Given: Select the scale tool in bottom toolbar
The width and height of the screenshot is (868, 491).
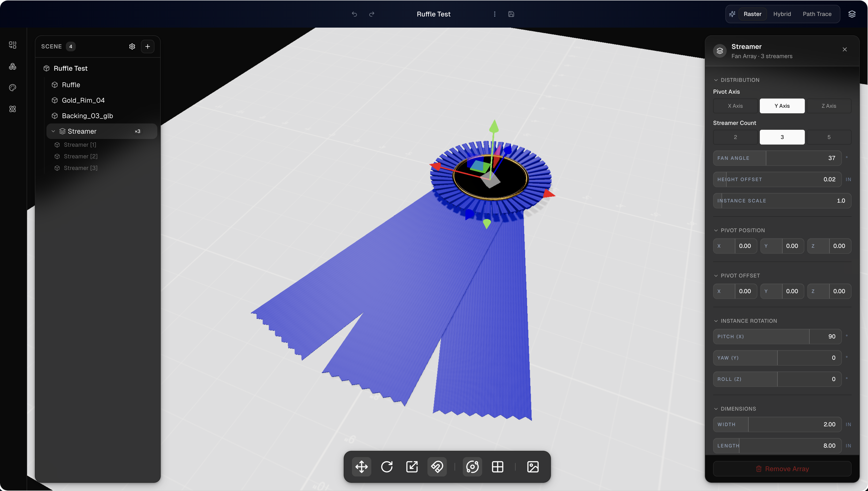Looking at the screenshot, I should pyautogui.click(x=412, y=467).
